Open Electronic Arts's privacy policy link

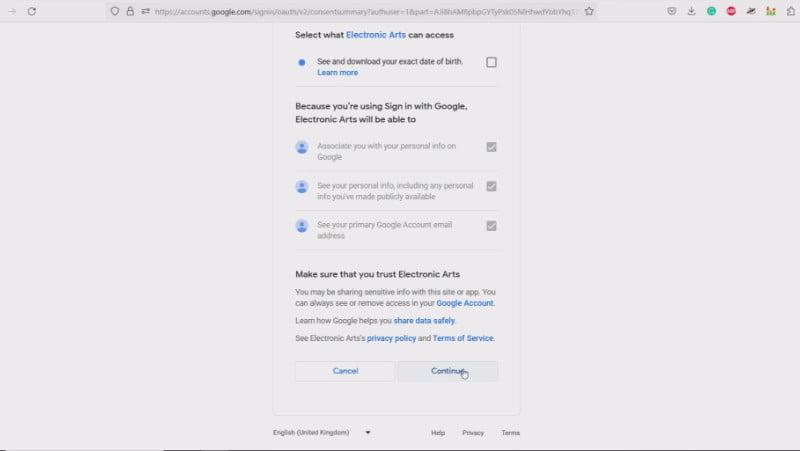point(391,338)
